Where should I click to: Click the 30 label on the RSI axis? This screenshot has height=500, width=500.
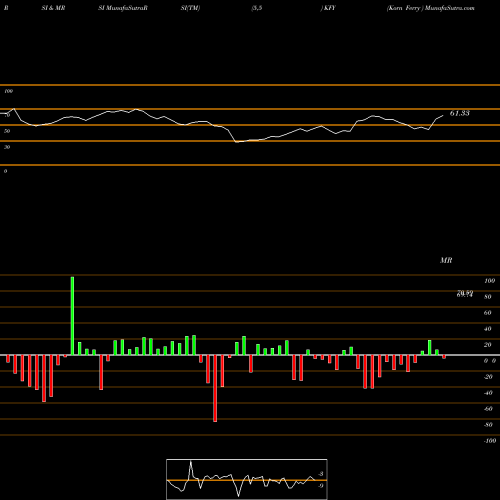pos(7,147)
